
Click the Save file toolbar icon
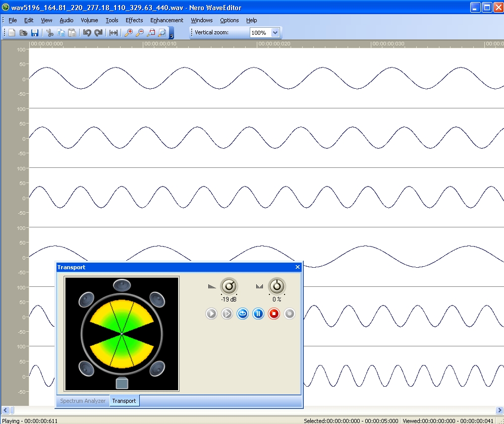tap(35, 33)
